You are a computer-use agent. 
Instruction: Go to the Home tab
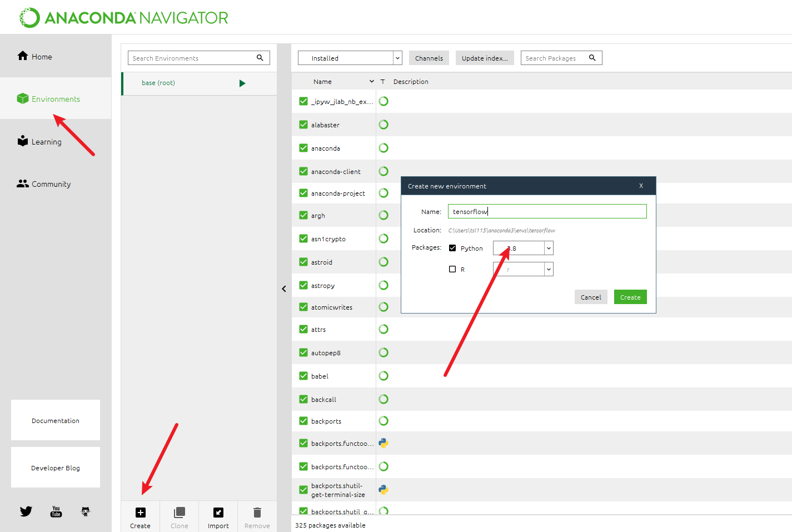tap(56, 56)
